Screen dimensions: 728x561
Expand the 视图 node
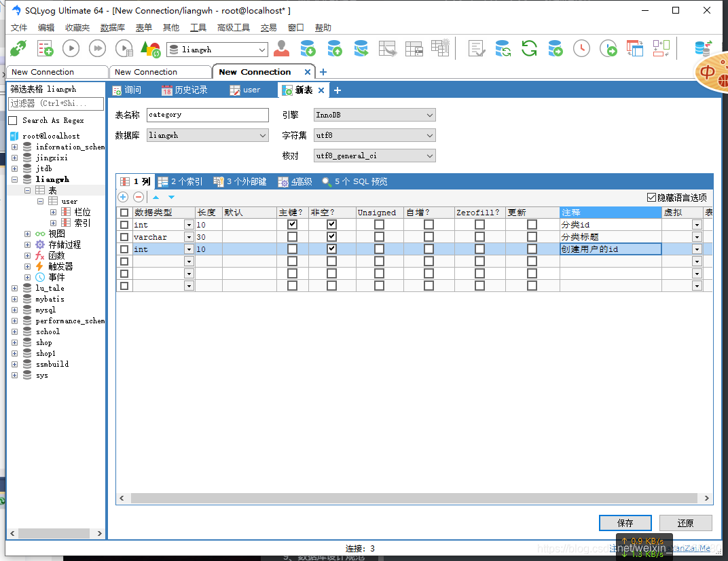click(x=27, y=234)
